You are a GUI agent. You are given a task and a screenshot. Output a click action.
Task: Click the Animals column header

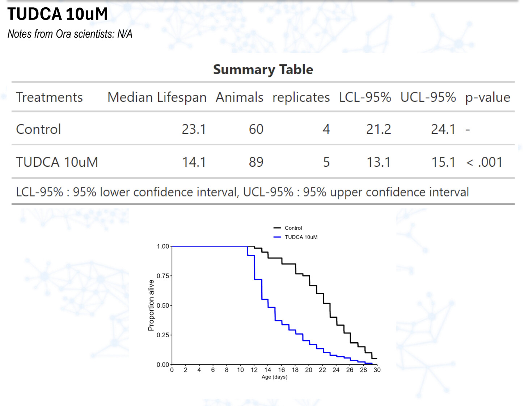[x=239, y=97]
